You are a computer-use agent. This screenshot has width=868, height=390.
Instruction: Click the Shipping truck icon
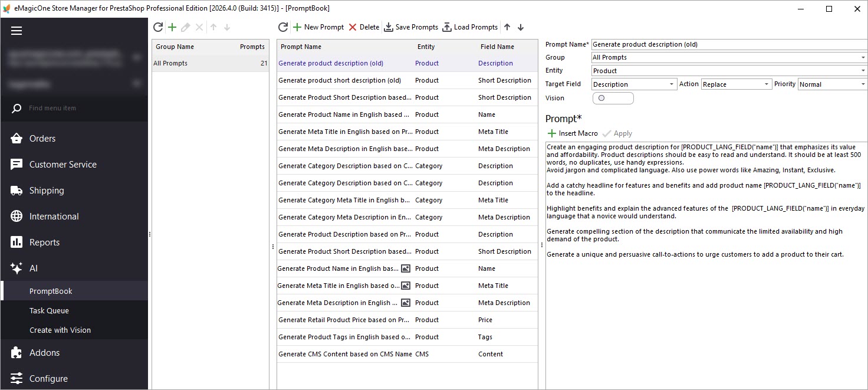tap(17, 191)
